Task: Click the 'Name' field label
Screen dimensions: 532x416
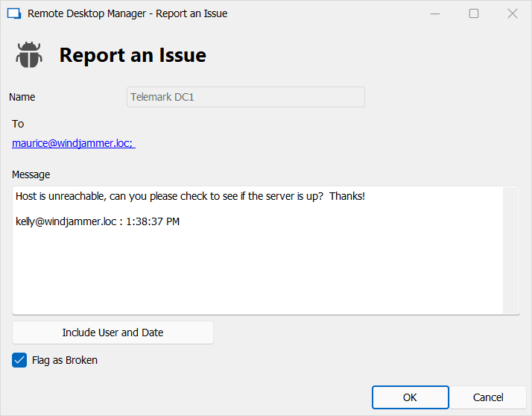Action: (x=22, y=97)
